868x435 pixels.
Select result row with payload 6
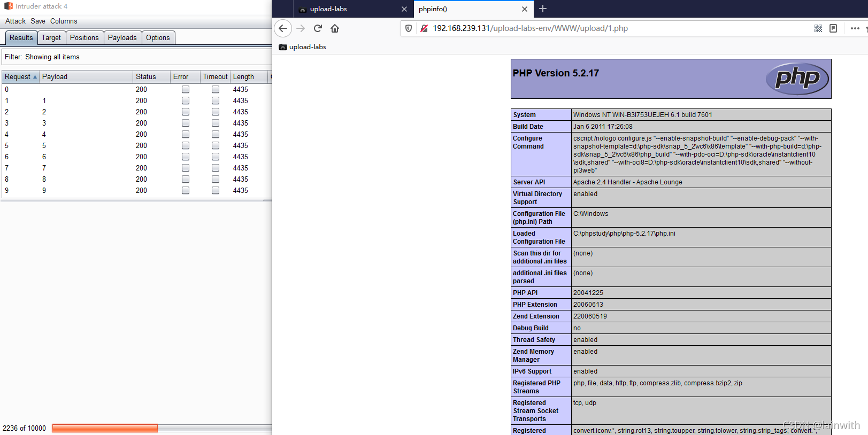137,157
